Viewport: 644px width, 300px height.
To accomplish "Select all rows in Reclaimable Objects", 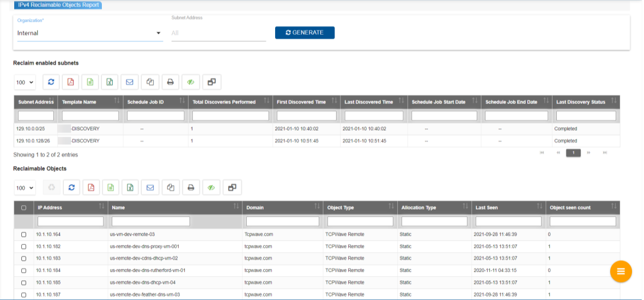I will coord(23,207).
